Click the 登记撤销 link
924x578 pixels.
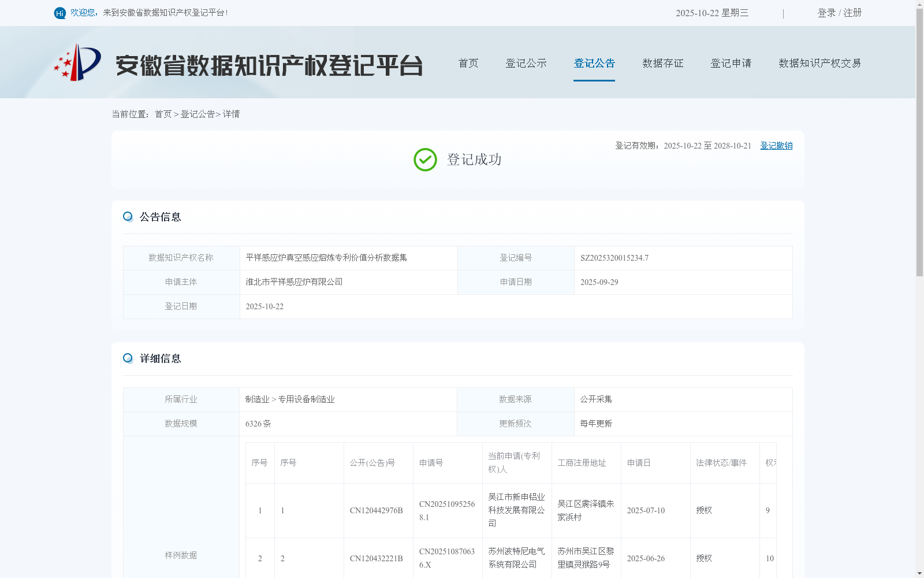pos(776,146)
